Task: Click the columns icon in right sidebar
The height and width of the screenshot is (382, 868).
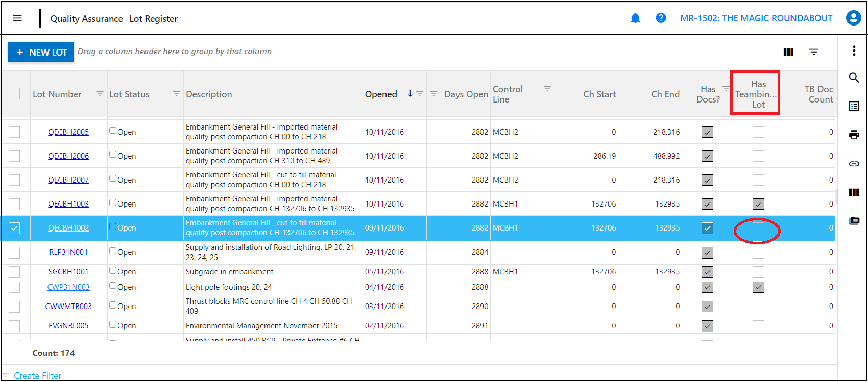Action: 854,192
